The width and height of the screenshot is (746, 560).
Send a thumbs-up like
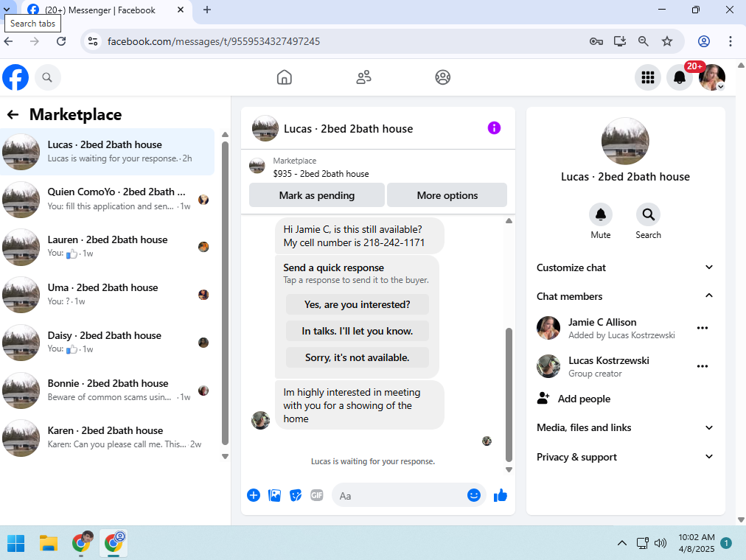point(500,495)
